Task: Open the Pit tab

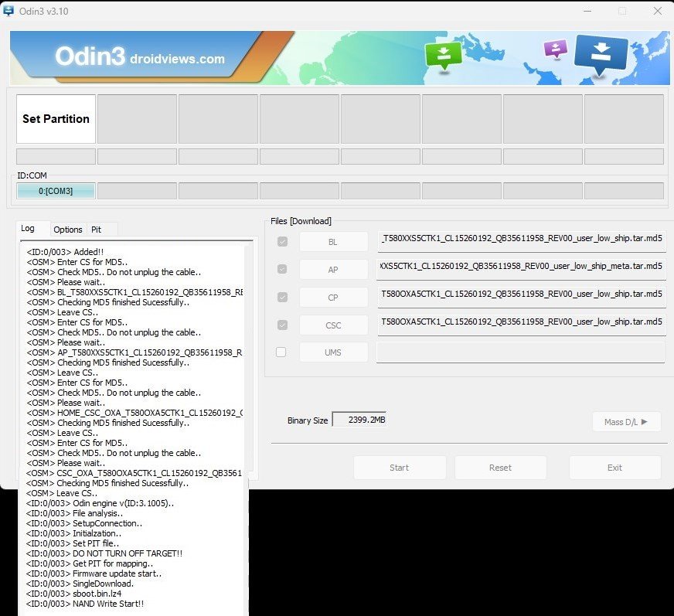Action: tap(97, 230)
